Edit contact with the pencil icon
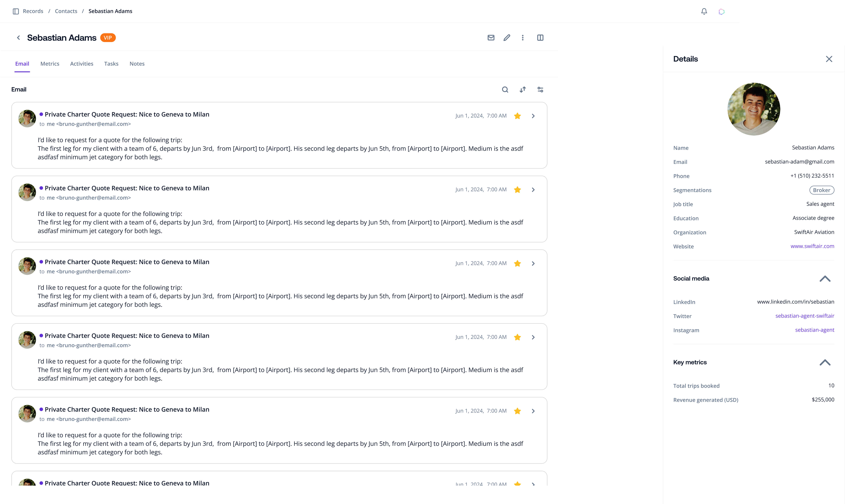845x504 pixels. coord(507,38)
